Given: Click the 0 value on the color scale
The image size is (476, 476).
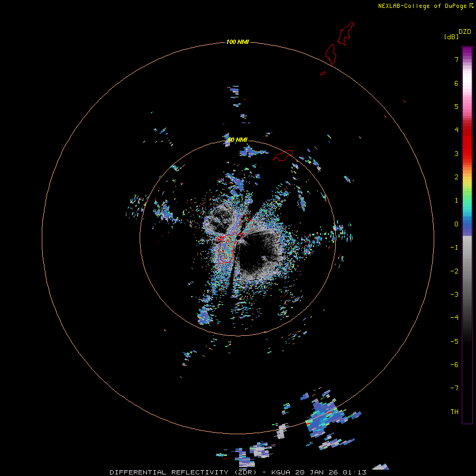Looking at the screenshot, I should tap(456, 224).
